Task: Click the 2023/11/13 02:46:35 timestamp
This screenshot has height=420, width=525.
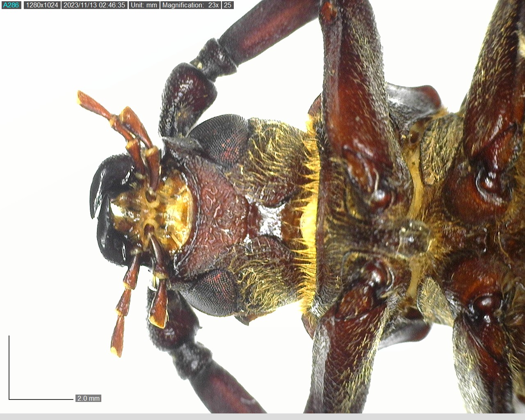Action: pyautogui.click(x=94, y=5)
